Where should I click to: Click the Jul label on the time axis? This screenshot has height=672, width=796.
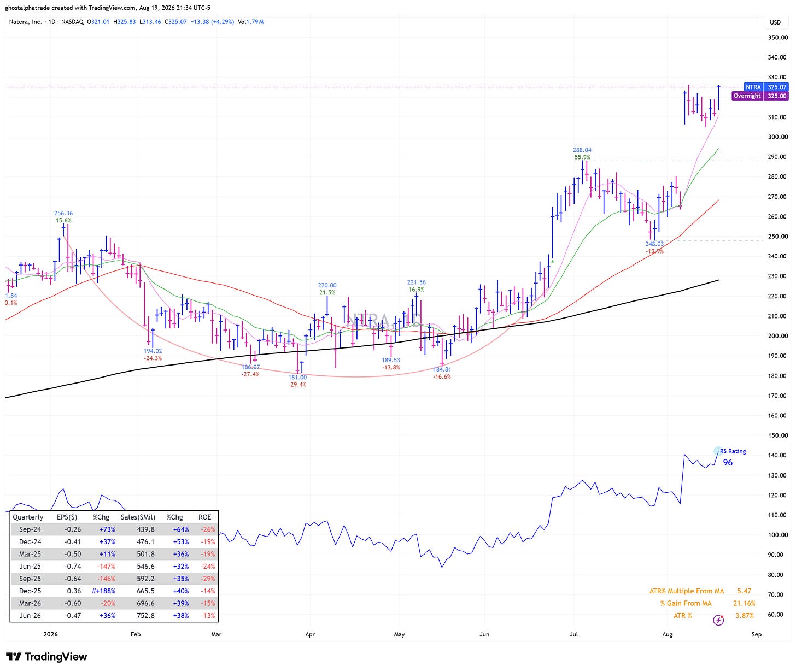pyautogui.click(x=574, y=635)
